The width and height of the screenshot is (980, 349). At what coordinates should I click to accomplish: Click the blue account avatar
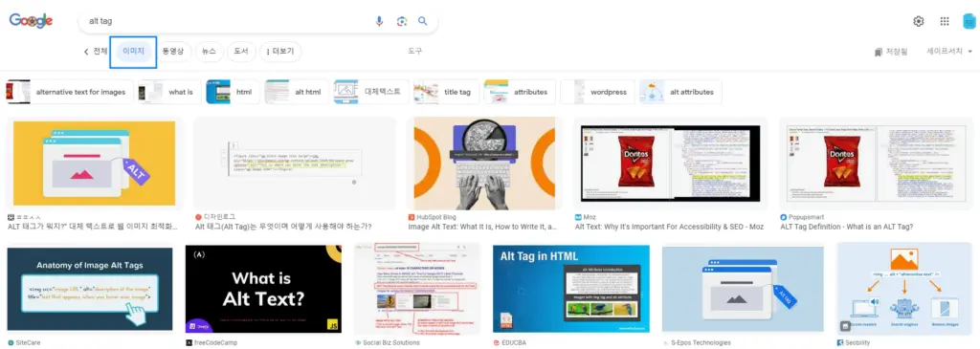[x=969, y=21]
